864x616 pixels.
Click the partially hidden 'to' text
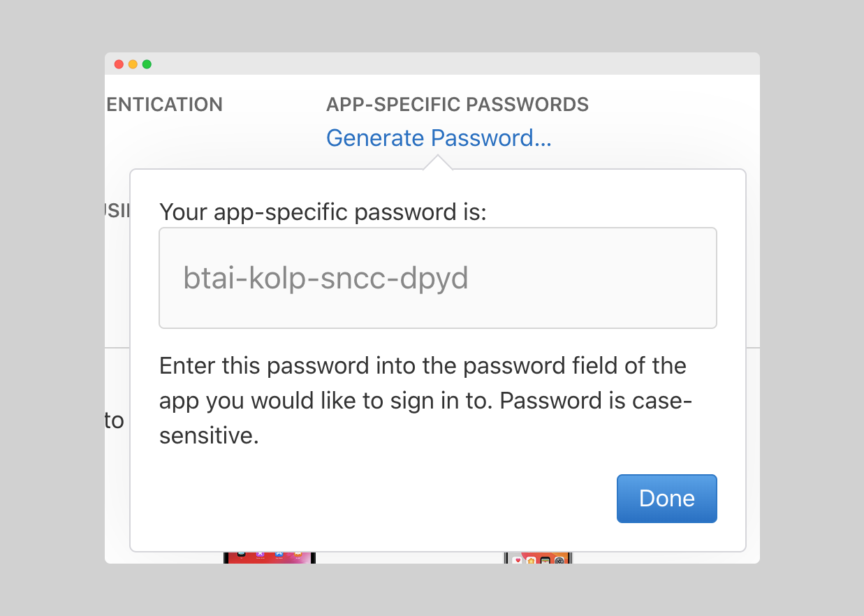[x=115, y=421]
